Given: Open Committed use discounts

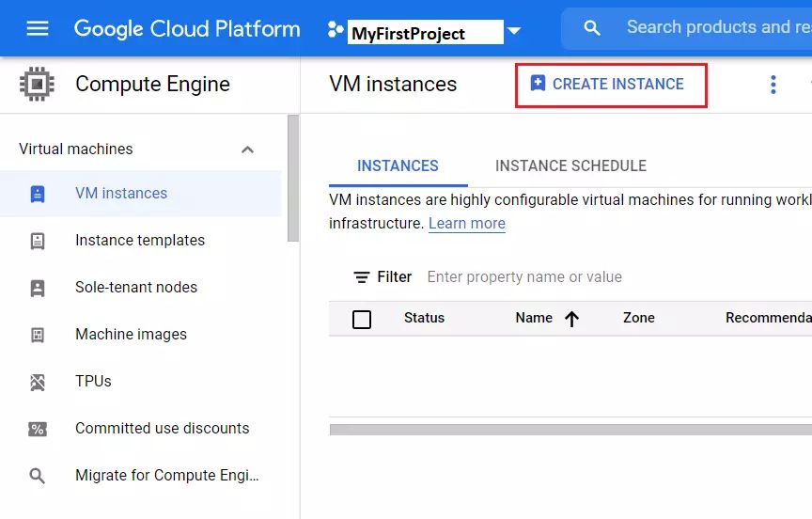Looking at the screenshot, I should tap(162, 429).
